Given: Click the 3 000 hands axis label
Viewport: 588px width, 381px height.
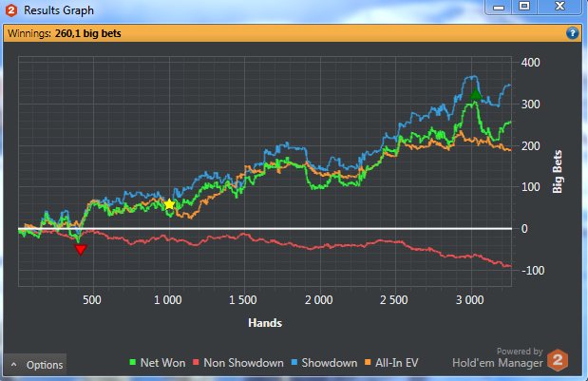Looking at the screenshot, I should [x=469, y=300].
